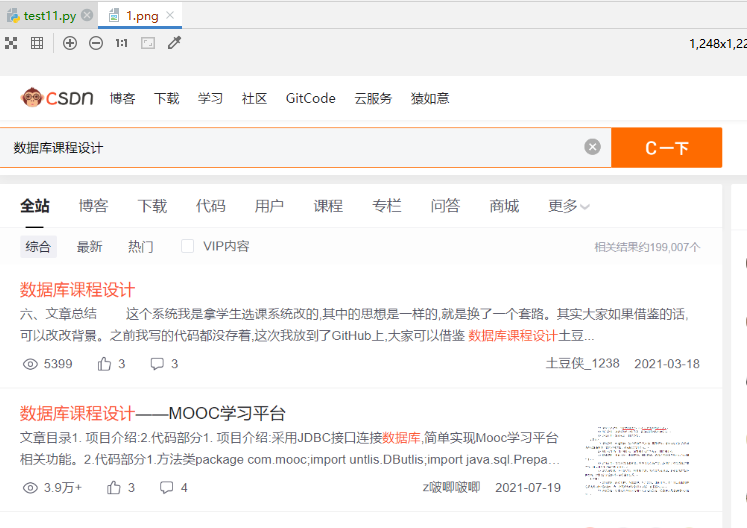
Task: Click the date 2021-07-19
Action: (528, 488)
